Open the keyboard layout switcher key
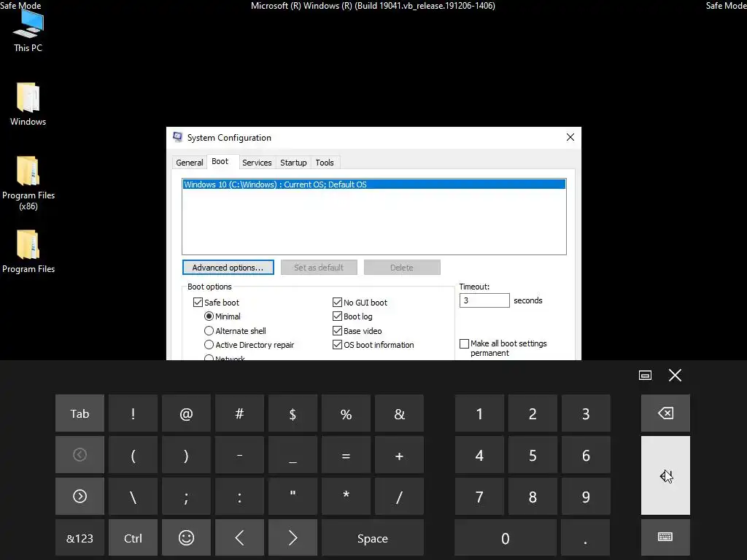Viewport: 747px width, 560px height. click(x=665, y=537)
